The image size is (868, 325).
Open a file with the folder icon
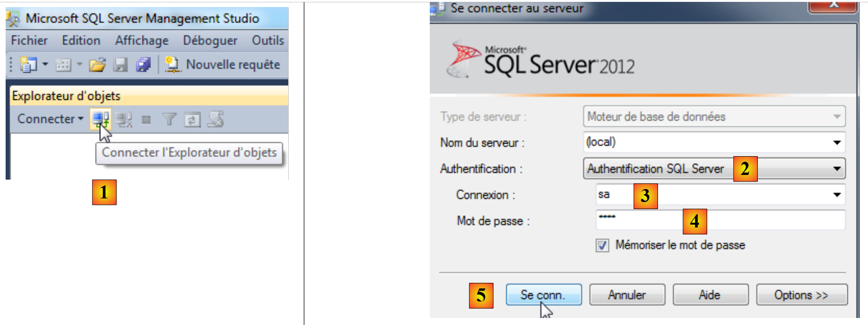pyautogui.click(x=97, y=65)
